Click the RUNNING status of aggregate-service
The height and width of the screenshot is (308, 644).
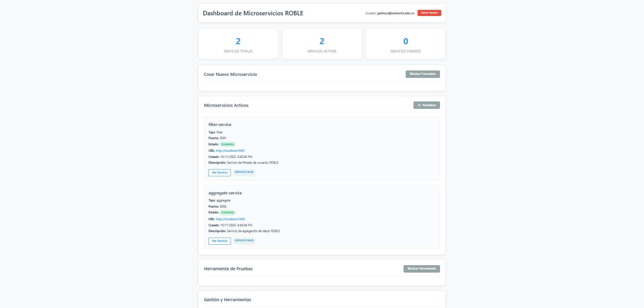click(227, 213)
